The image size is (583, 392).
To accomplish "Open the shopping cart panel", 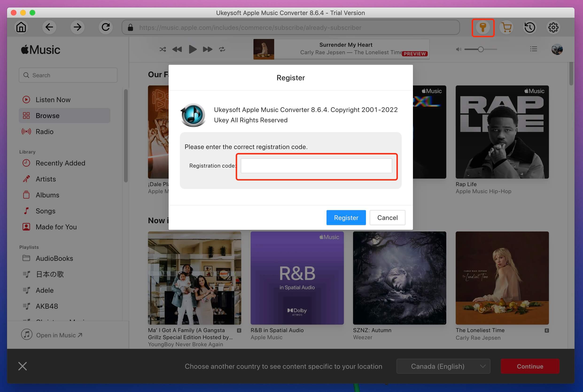I will (x=506, y=27).
